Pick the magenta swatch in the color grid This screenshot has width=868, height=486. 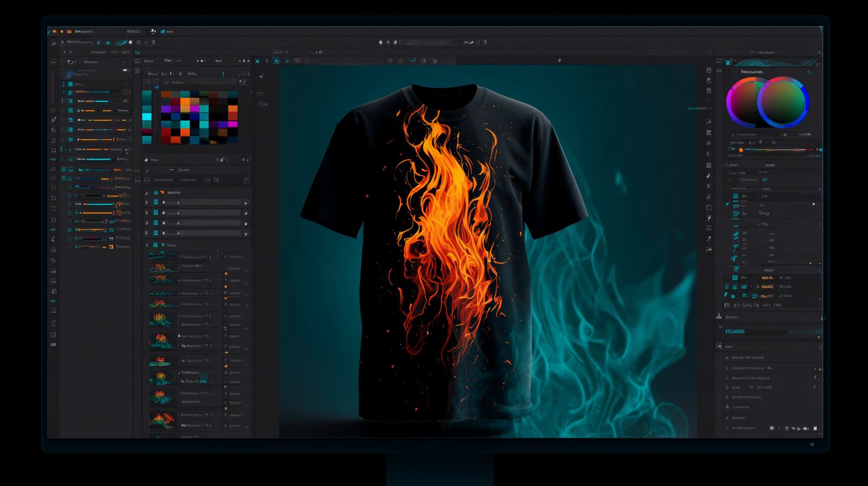tap(194, 109)
